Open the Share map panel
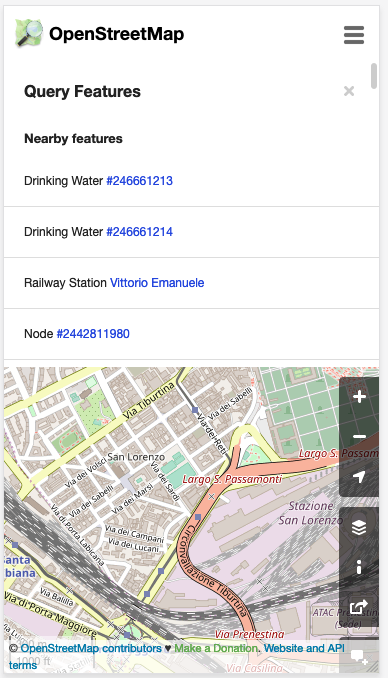Image resolution: width=388 pixels, height=678 pixels. 359,607
